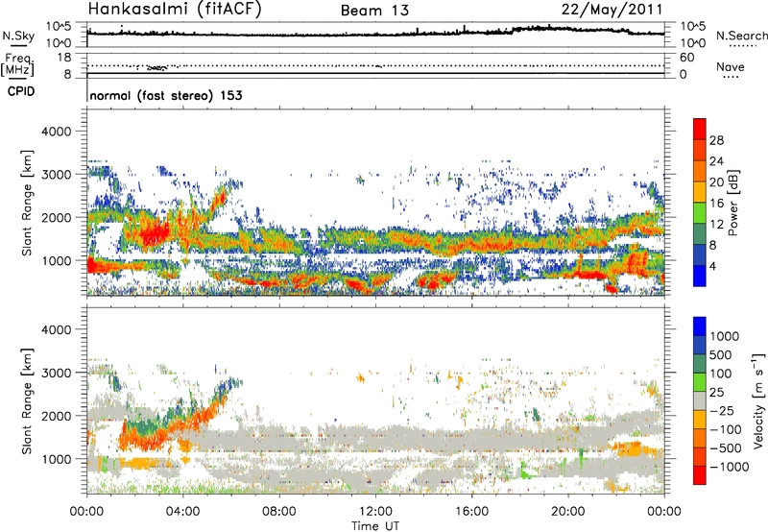This screenshot has height=532, width=768.
Task: Click the left '10^5' noise axis tick
Action: click(x=59, y=26)
